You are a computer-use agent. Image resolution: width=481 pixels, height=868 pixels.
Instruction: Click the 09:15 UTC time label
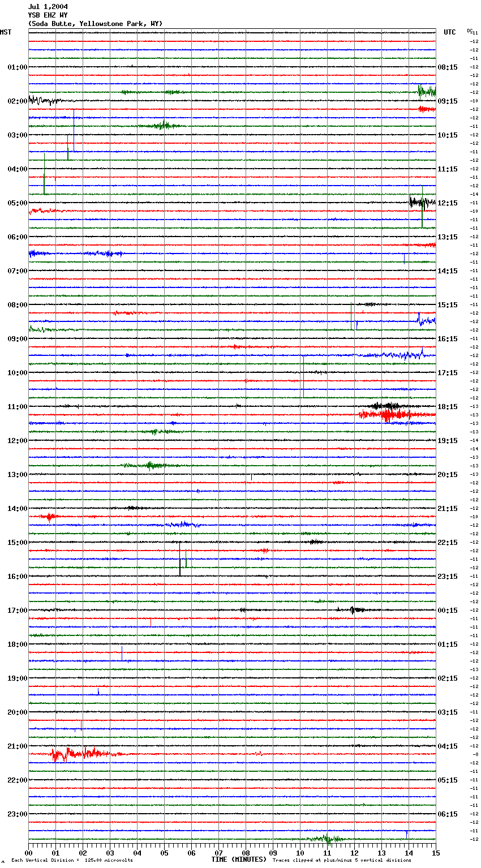click(x=448, y=101)
